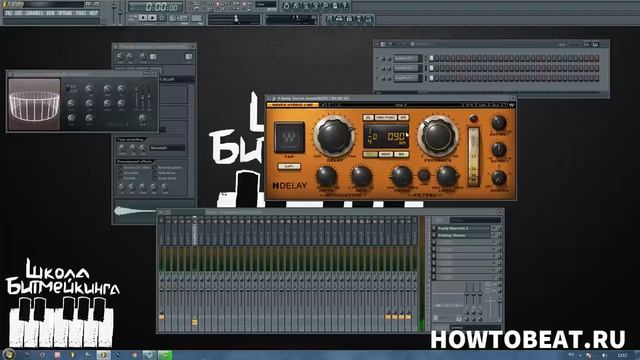Select MS time mode in H-Delay

401,154
